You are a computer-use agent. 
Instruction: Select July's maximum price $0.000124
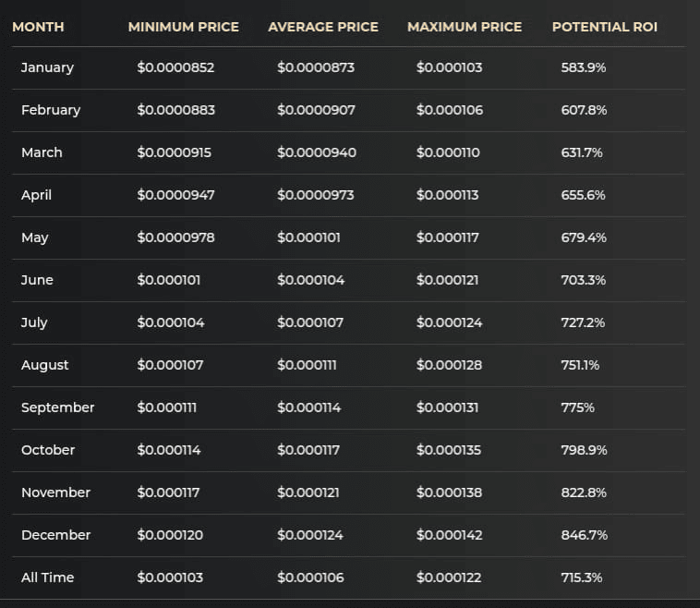point(449,322)
